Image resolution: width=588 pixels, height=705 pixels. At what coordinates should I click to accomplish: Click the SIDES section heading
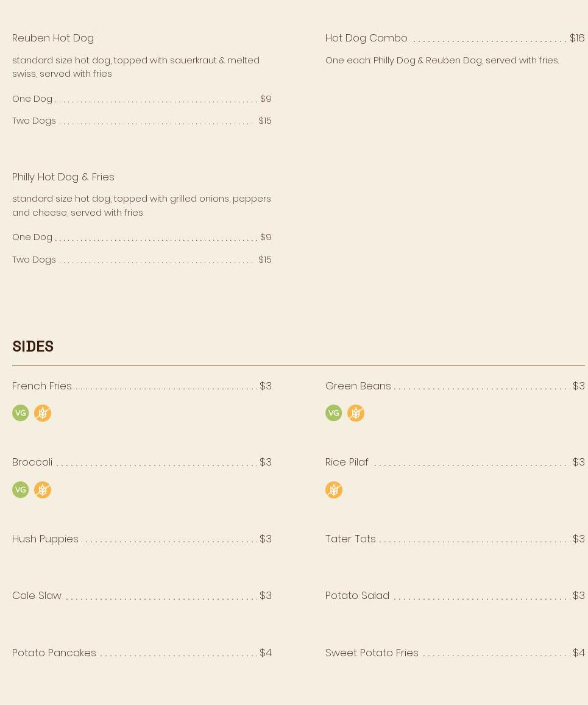[x=33, y=347]
